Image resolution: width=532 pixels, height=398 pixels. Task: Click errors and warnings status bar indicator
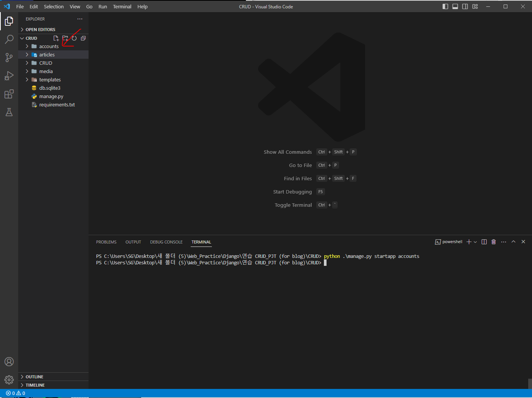point(16,393)
